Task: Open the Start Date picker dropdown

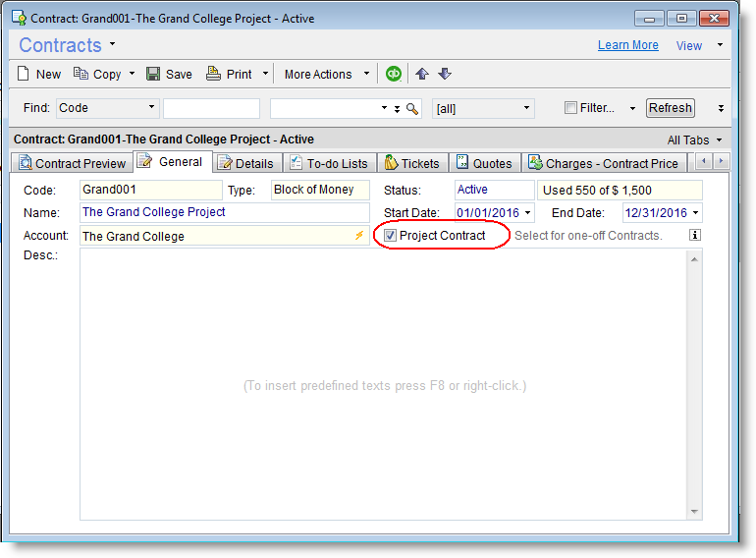Action: (x=528, y=212)
